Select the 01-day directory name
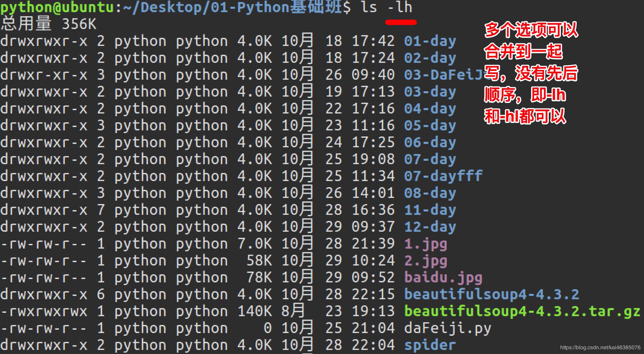The image size is (644, 354). [429, 41]
